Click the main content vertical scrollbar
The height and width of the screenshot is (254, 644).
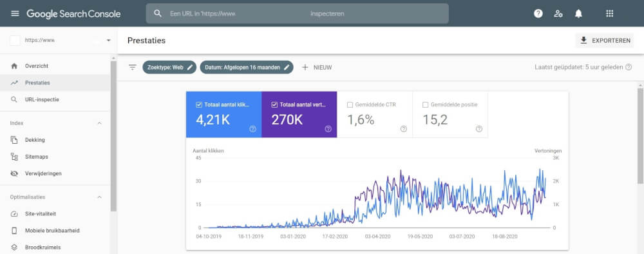(x=640, y=135)
